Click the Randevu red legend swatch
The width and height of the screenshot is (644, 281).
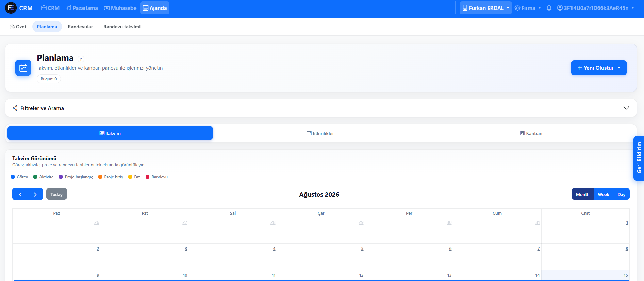148,177
